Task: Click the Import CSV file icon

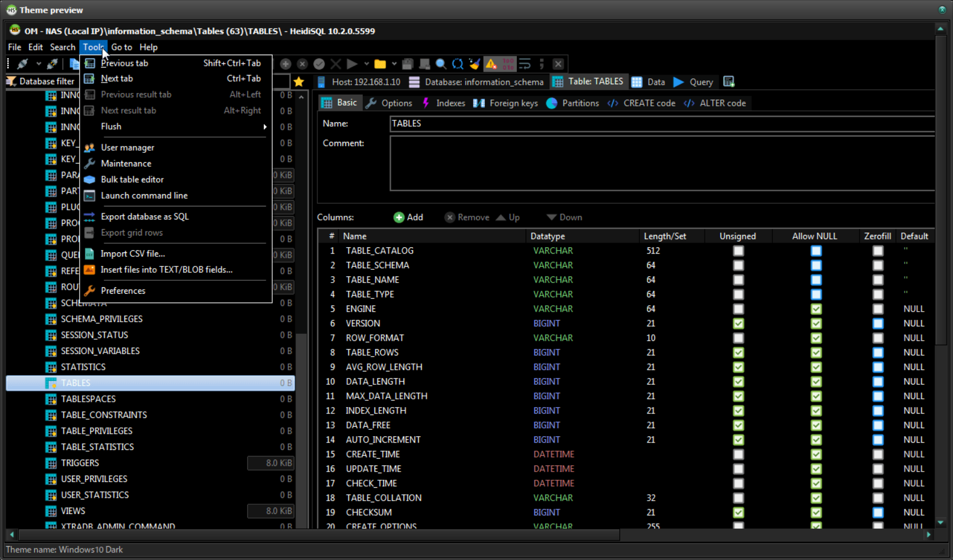Action: [x=90, y=254]
